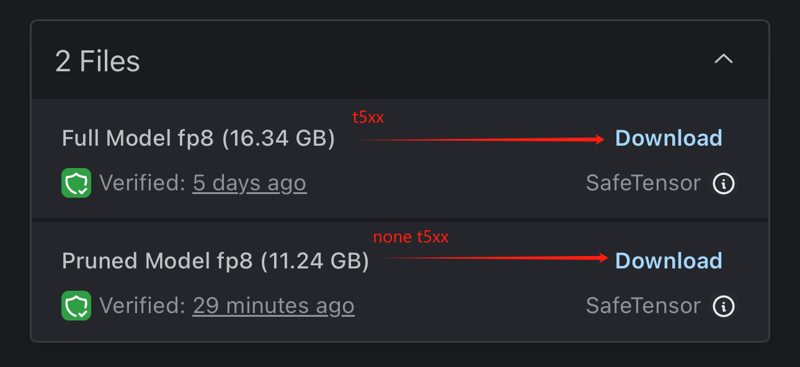Download the Full Model fp8 file
The width and height of the screenshot is (800, 367).
tap(668, 138)
